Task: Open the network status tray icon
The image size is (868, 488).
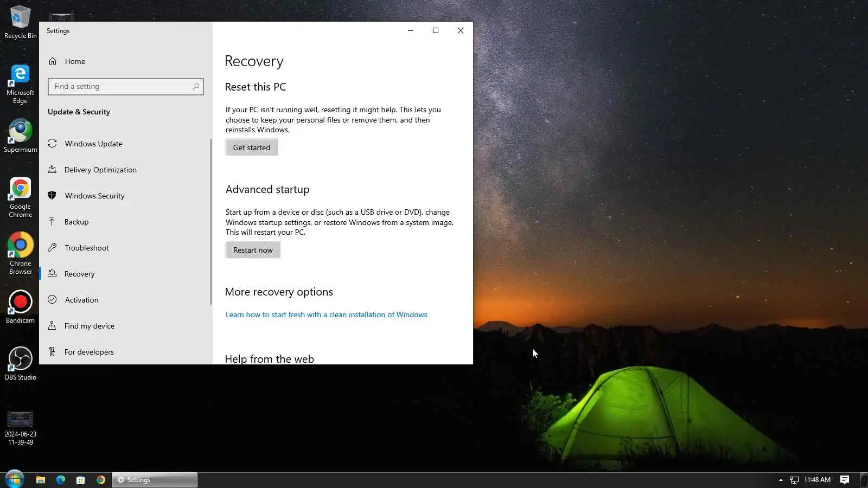Action: click(794, 480)
